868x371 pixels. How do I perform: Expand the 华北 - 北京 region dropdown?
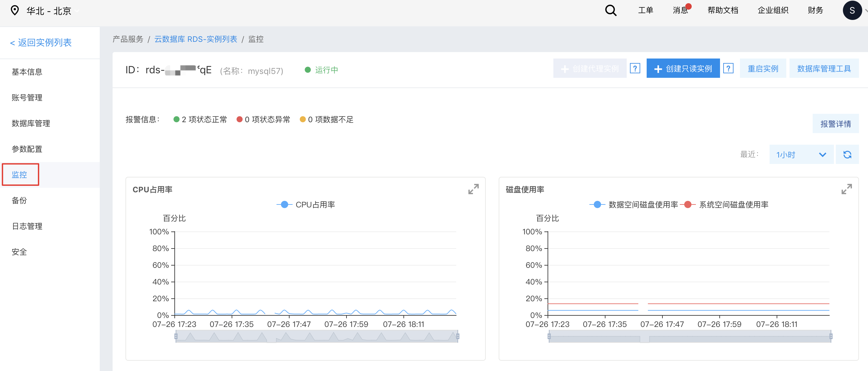[49, 11]
